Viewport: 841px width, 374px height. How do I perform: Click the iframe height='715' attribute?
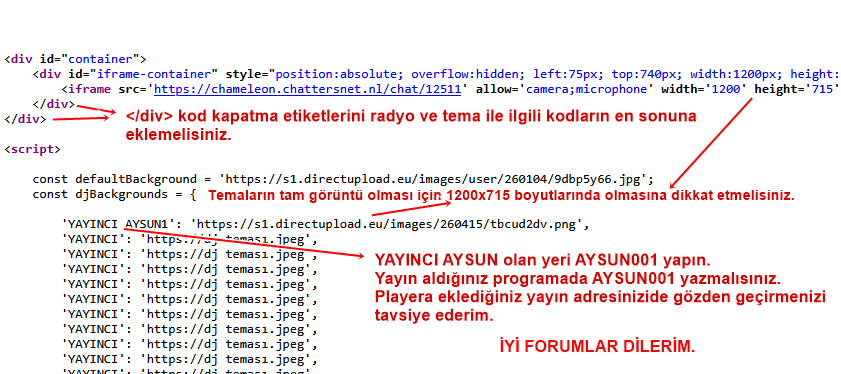[x=796, y=89]
